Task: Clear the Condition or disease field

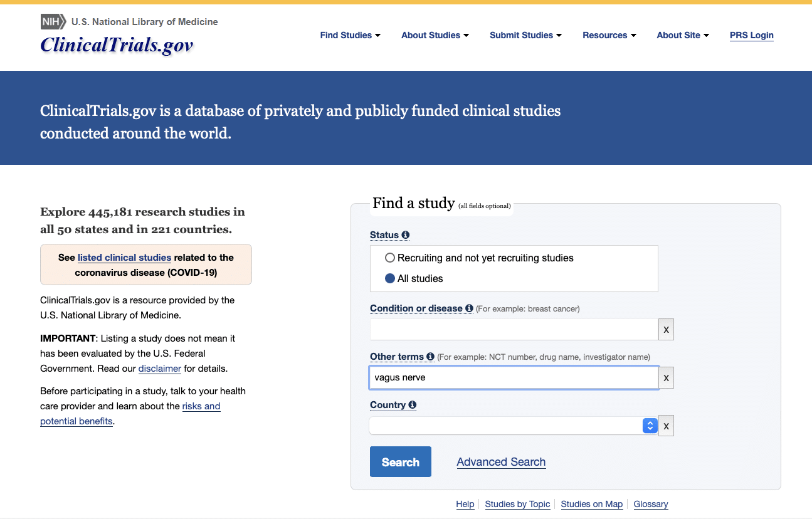Action: click(x=666, y=330)
